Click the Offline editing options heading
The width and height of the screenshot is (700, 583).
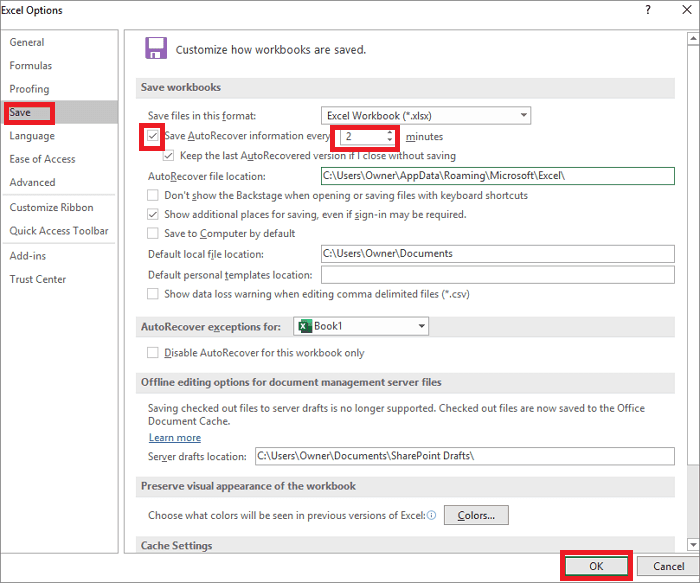[x=291, y=382]
